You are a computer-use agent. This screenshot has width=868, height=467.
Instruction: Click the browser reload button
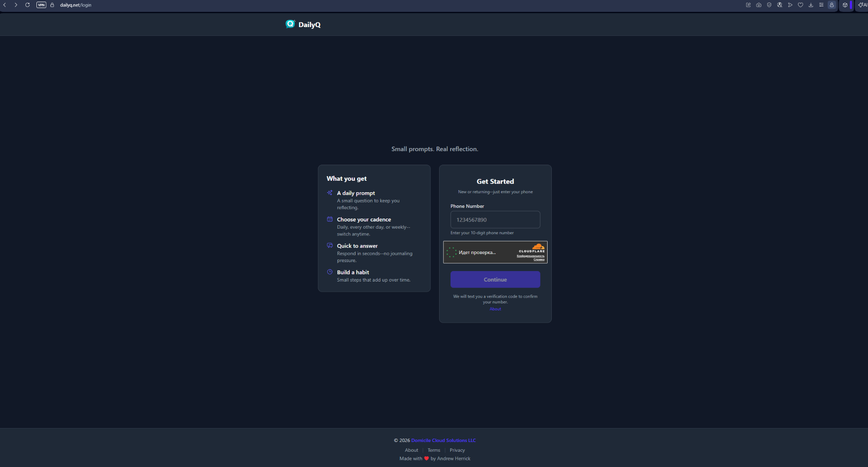click(x=28, y=5)
